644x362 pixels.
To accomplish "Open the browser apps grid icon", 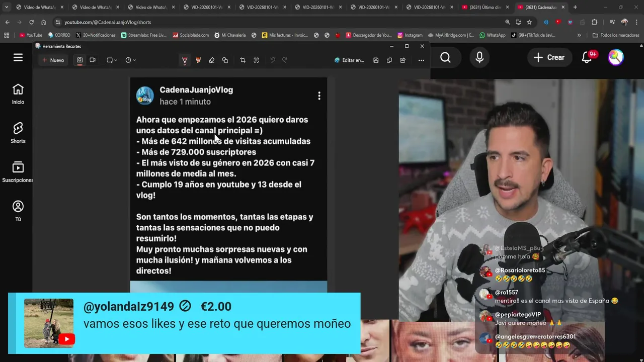I will pos(7,35).
